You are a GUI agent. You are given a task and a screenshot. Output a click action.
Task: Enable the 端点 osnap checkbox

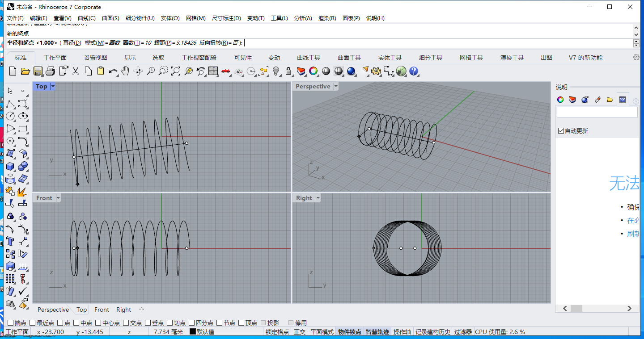[11, 322]
